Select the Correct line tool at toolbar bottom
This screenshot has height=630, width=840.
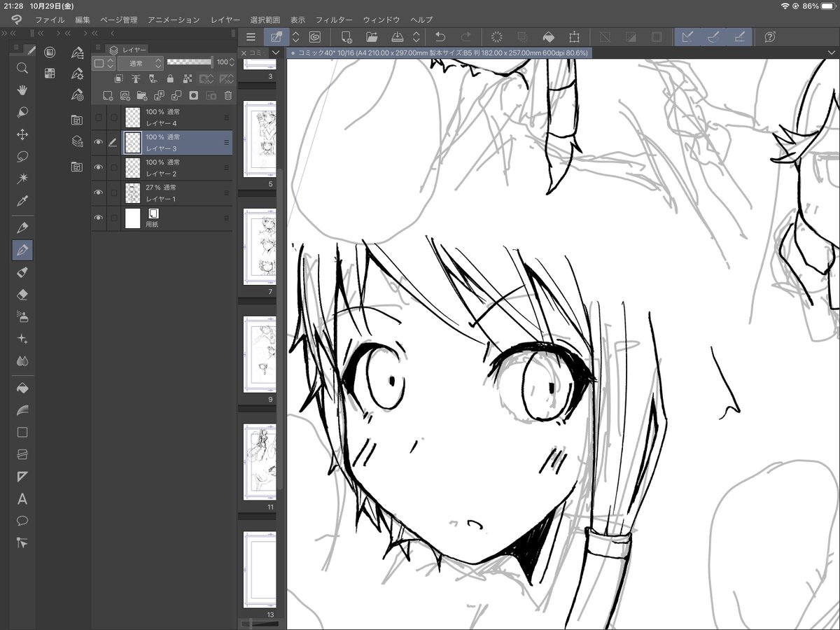(x=22, y=543)
